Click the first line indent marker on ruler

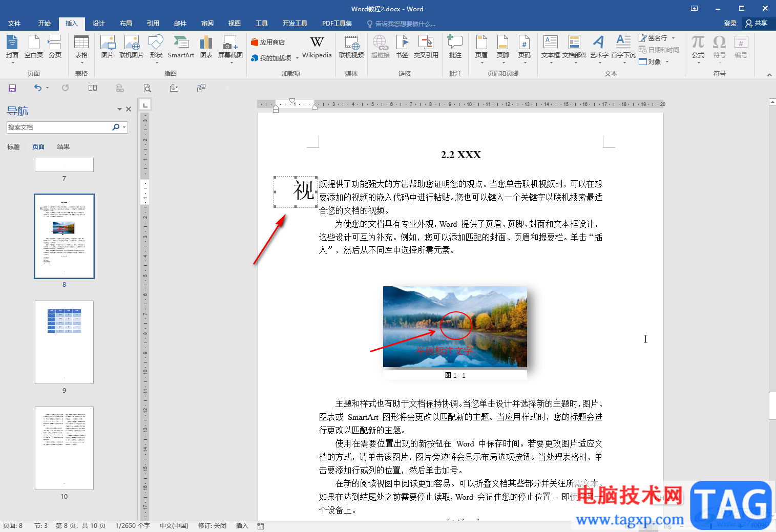click(x=292, y=101)
